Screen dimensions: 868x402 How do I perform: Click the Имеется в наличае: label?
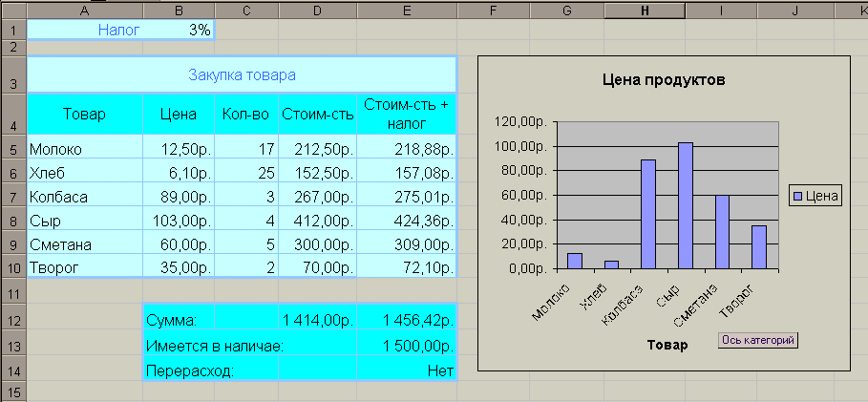click(x=215, y=346)
